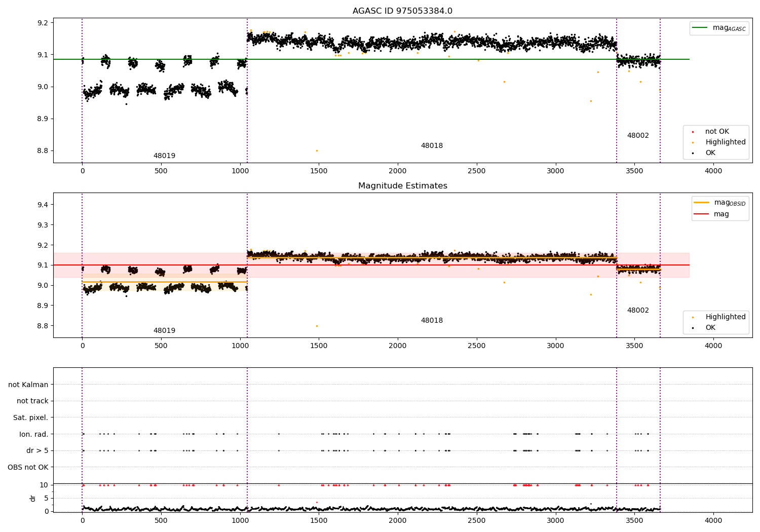
Task: Click the 5 tick on dr axis
Action: point(47,499)
